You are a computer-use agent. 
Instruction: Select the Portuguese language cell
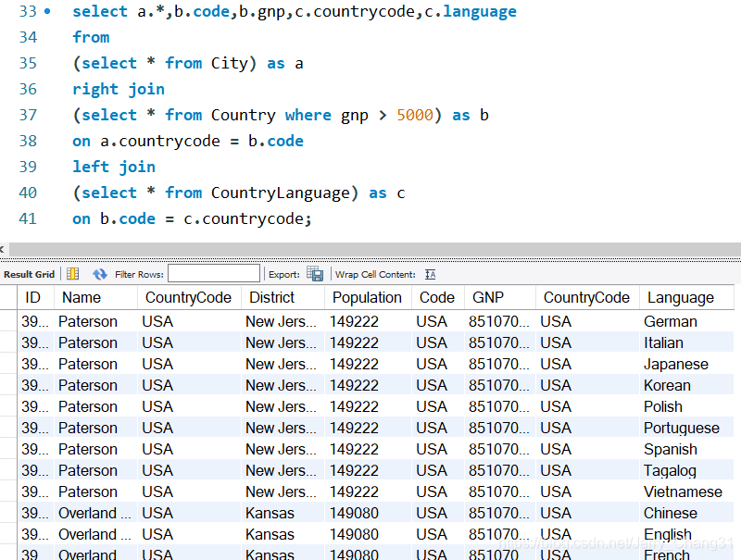(x=686, y=428)
